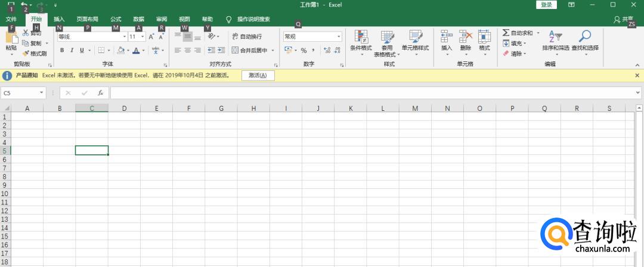Open the Font Color dropdown arrow
Image resolution: width=644 pixels, height=267 pixels.
click(x=143, y=51)
